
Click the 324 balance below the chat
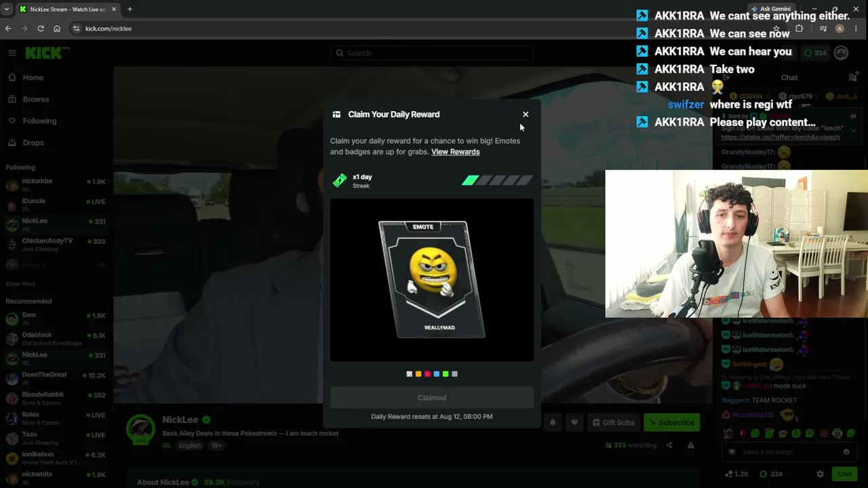771,474
